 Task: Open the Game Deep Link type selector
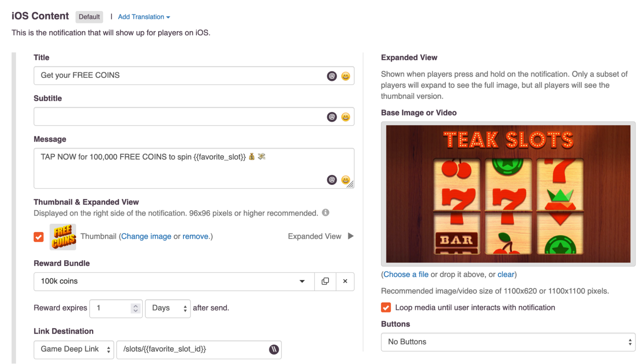tap(74, 349)
